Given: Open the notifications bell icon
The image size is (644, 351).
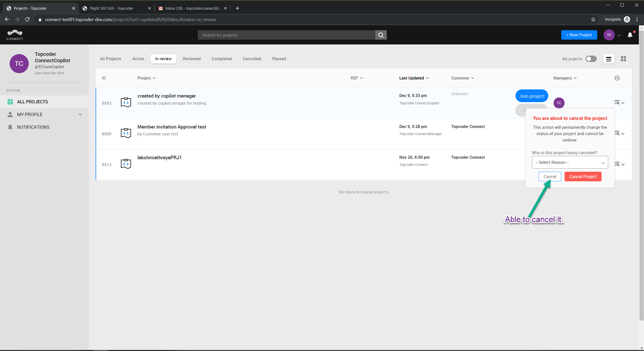Looking at the screenshot, I should [x=630, y=35].
